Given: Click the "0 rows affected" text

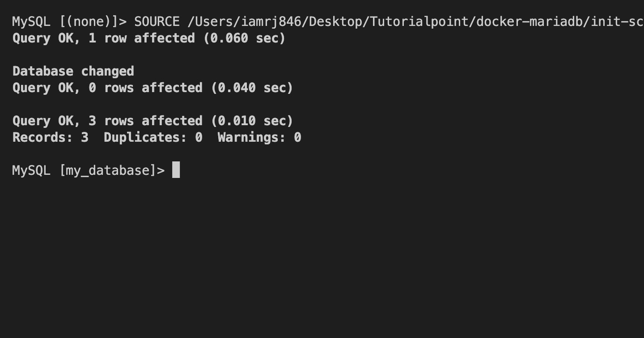Looking at the screenshot, I should 145,88.
